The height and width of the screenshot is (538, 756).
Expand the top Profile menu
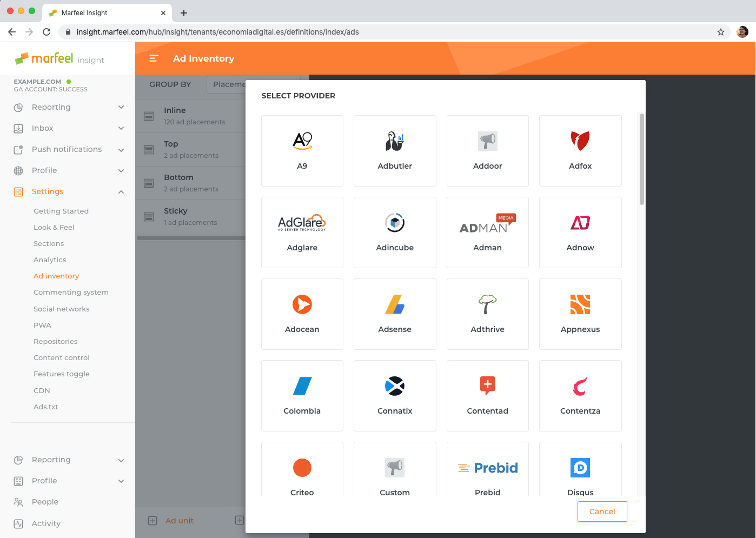tap(69, 170)
